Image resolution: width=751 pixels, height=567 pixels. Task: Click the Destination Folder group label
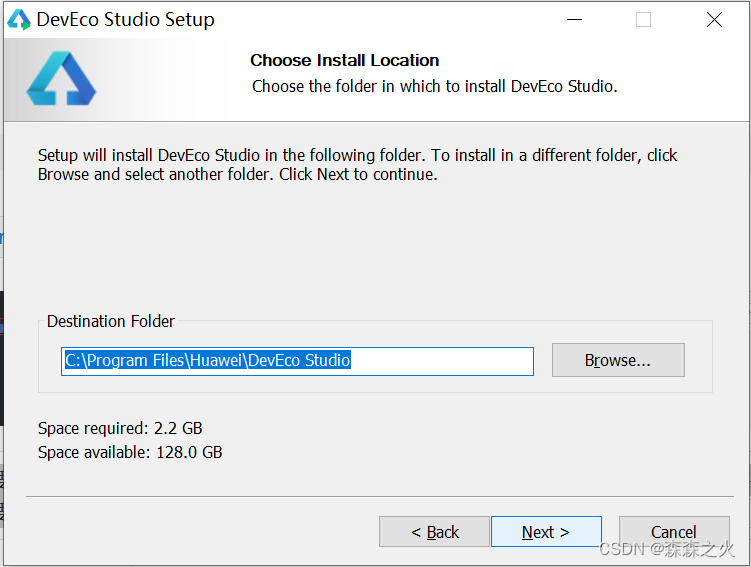(111, 321)
